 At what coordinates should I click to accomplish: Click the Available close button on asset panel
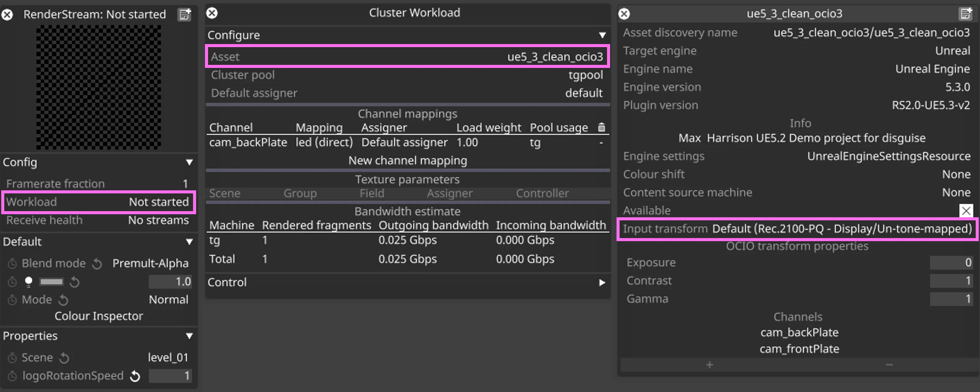click(x=967, y=211)
